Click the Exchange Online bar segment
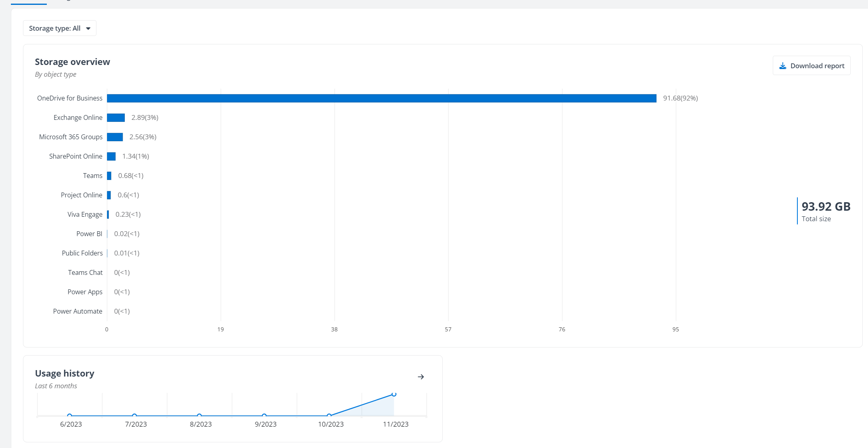 pyautogui.click(x=115, y=117)
